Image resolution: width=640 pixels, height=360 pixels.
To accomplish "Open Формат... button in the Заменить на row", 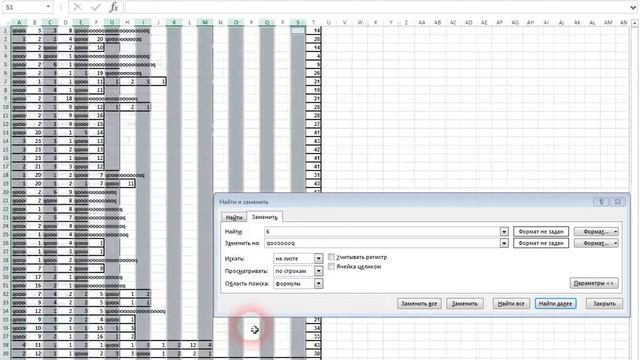I will (x=596, y=243).
